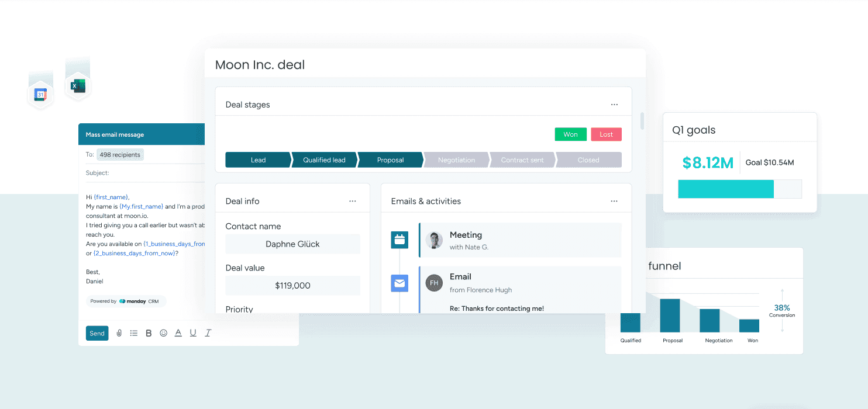The image size is (868, 409).
Task: Open the Emails & activities options menu
Action: coord(614,200)
